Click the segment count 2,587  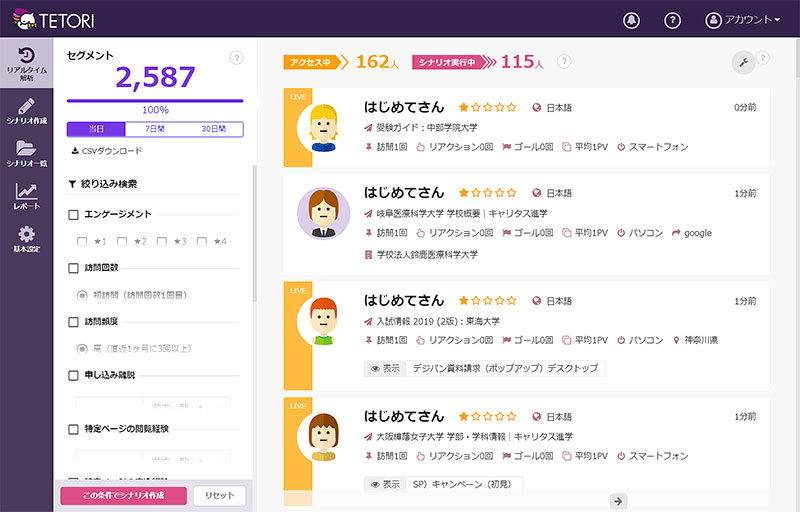point(155,78)
